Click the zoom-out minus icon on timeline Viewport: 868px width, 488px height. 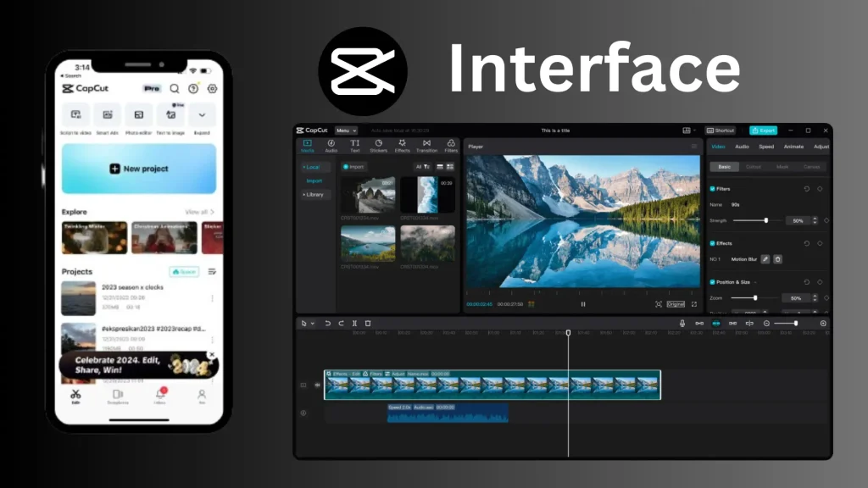766,323
